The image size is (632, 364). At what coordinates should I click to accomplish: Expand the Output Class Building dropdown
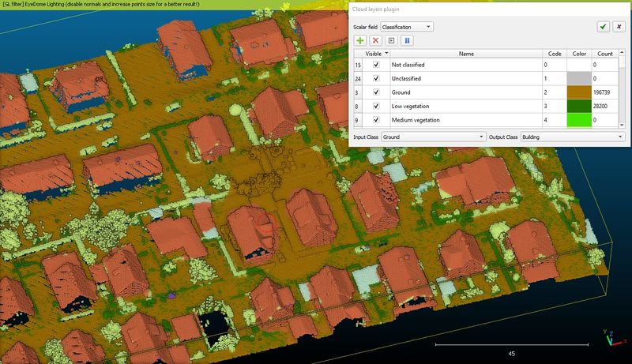[573, 137]
